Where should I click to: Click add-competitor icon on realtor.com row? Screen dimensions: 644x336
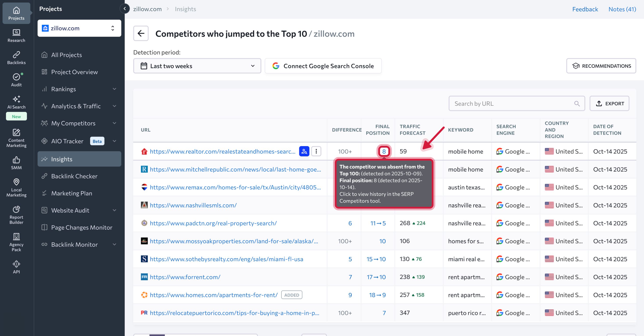click(304, 151)
